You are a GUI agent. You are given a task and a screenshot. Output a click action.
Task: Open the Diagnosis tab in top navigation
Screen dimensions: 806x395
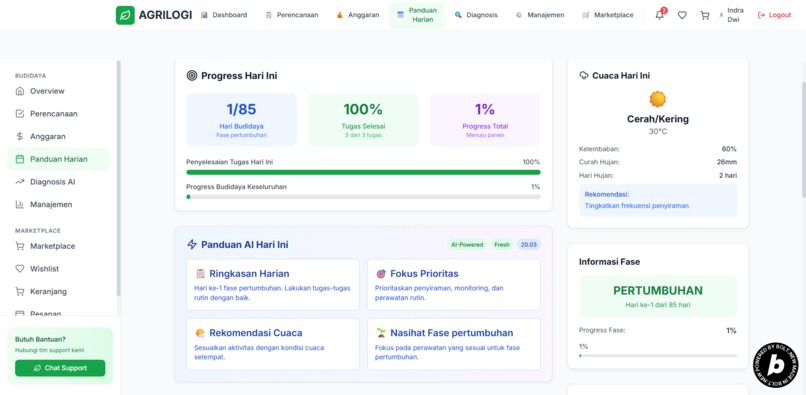(x=476, y=15)
